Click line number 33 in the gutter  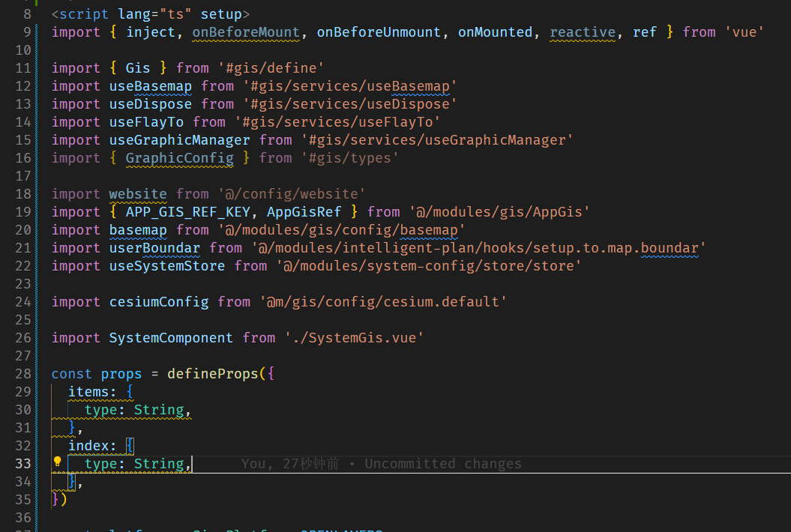pos(23,464)
